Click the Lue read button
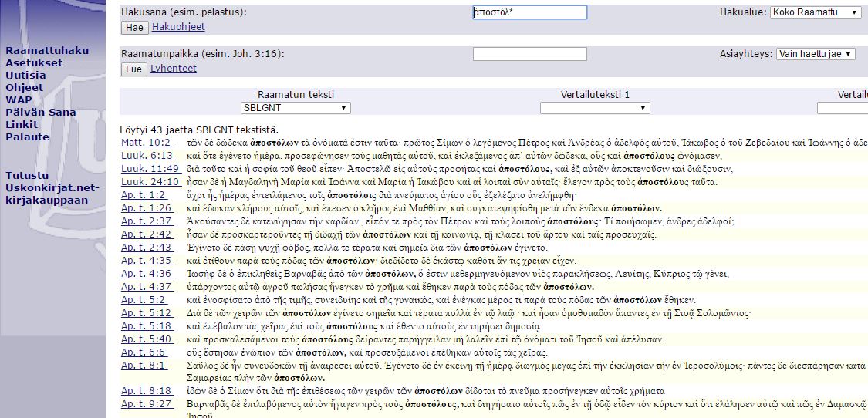The height and width of the screenshot is (418, 868). click(133, 69)
